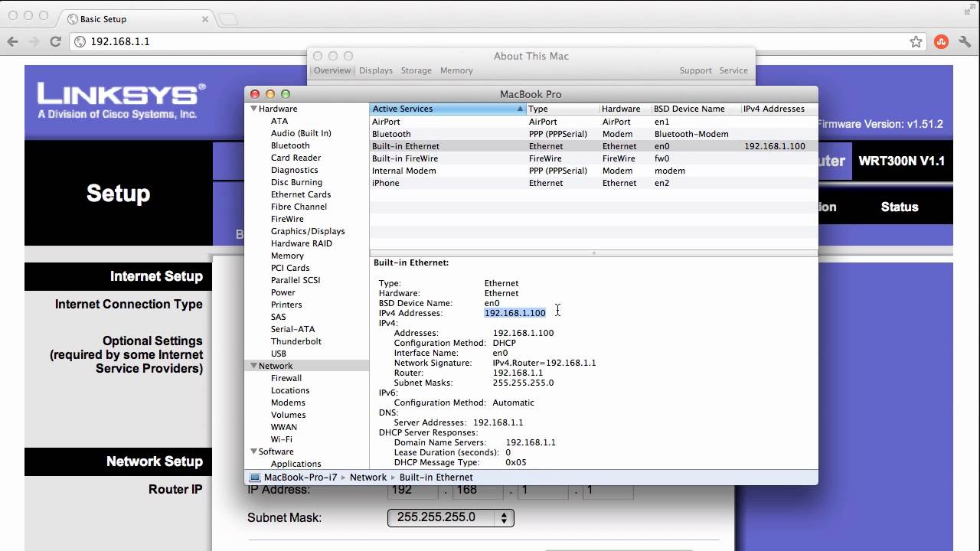Select the Bluetooth service row in the table

point(593,134)
